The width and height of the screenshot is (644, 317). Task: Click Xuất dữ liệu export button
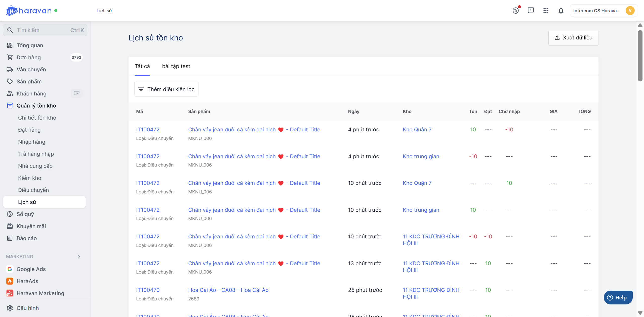click(x=573, y=38)
